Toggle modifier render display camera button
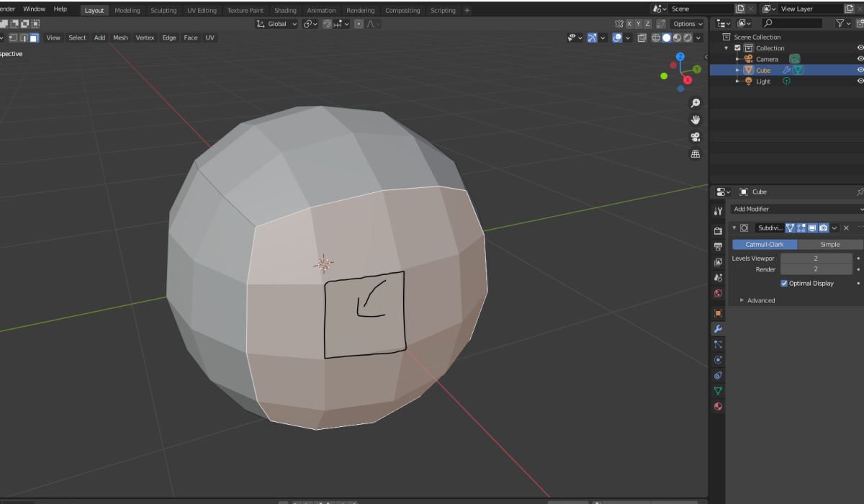This screenshot has height=504, width=864. [823, 228]
